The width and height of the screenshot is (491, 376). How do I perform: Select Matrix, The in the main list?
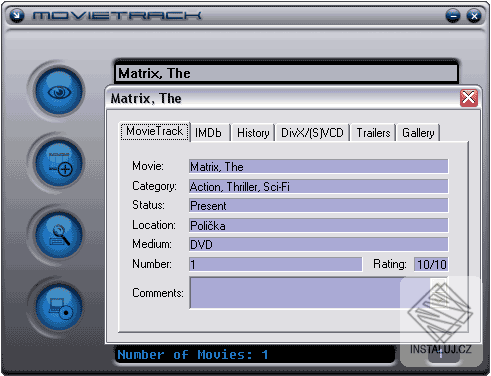[287, 73]
